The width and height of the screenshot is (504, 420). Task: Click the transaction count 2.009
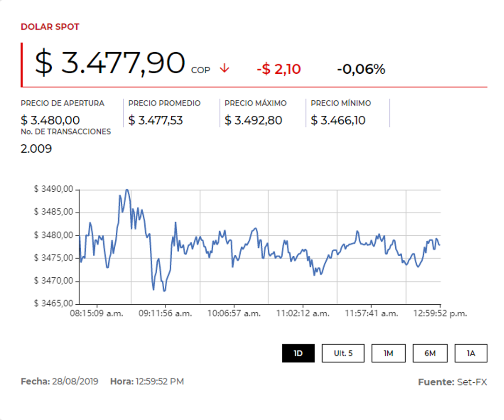(36, 149)
